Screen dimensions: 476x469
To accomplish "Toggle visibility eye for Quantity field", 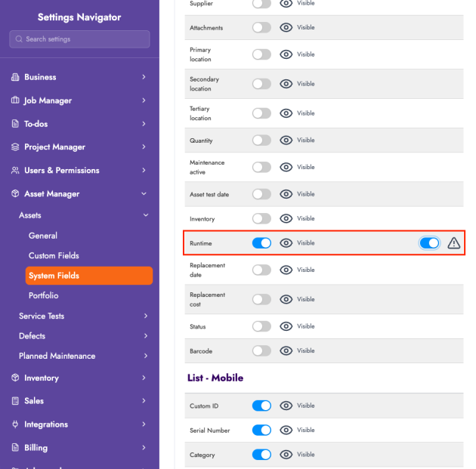I will point(286,140).
